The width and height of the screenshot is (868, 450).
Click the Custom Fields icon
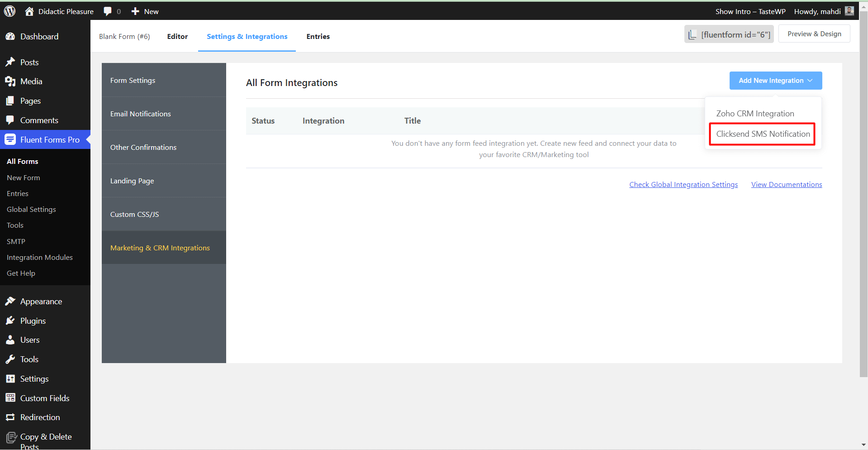tap(10, 398)
